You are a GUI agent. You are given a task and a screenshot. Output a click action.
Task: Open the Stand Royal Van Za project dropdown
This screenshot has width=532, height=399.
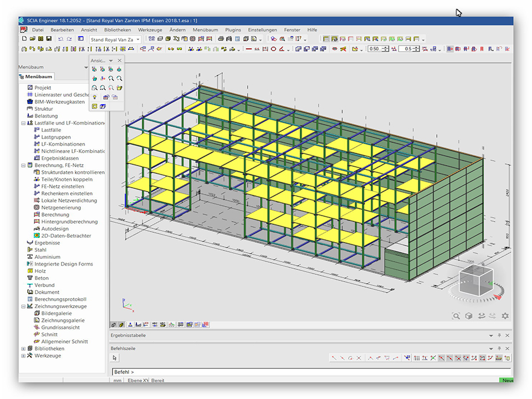coord(138,39)
